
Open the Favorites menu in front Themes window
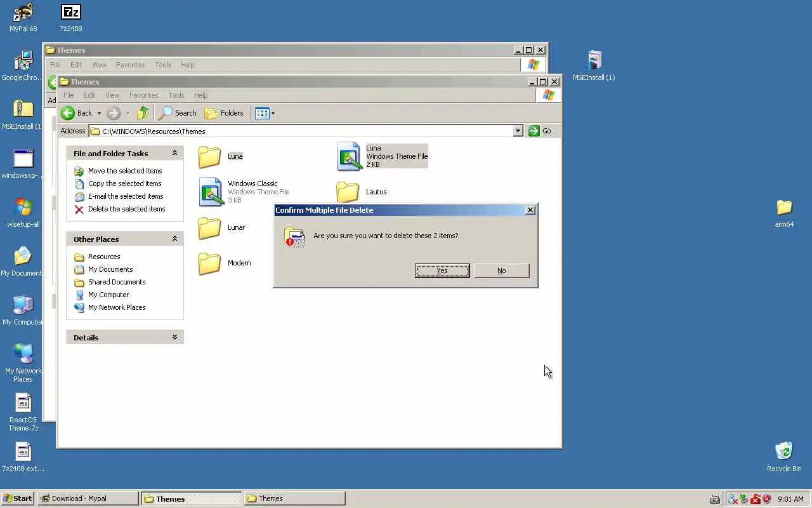143,95
